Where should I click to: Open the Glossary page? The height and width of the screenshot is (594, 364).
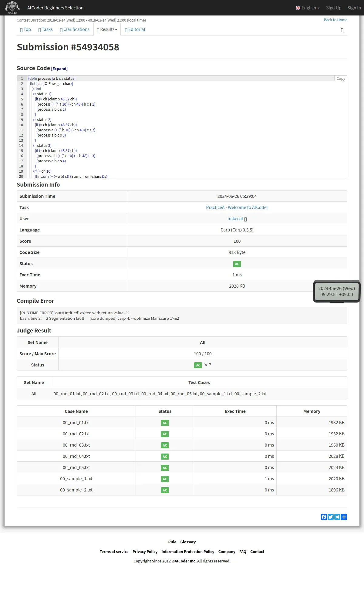[x=188, y=542]
